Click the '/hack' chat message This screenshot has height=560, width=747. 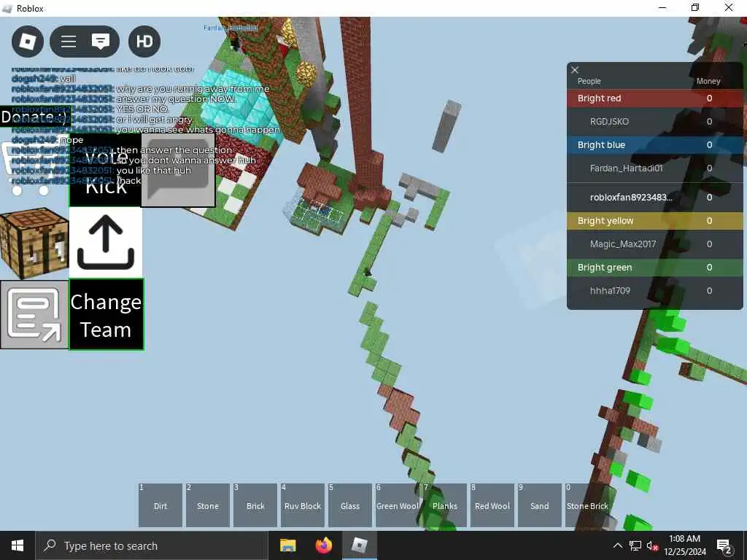128,181
